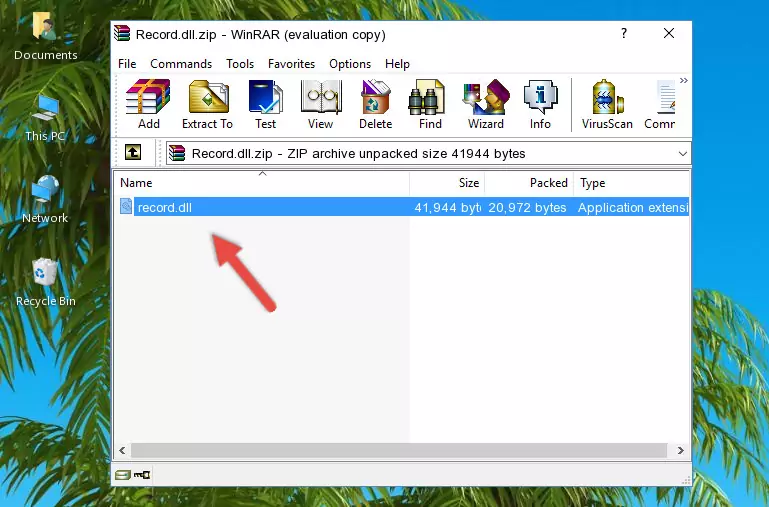
Task: Click the password key icon in status bar
Action: (x=142, y=474)
